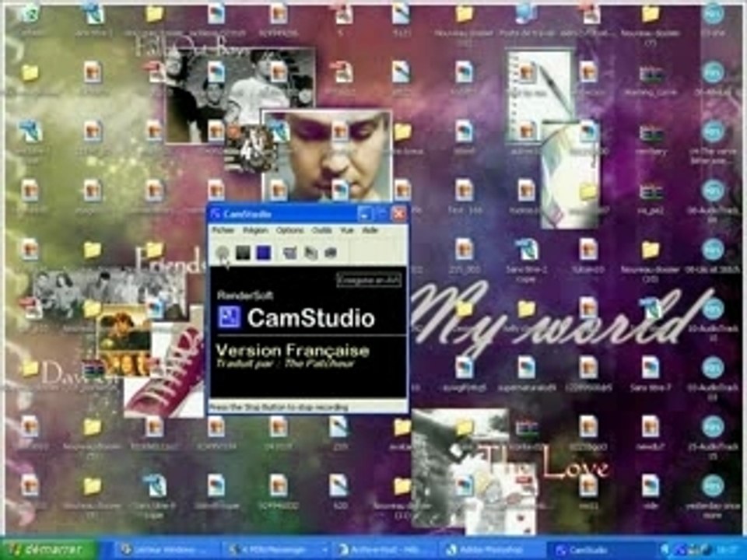The image size is (747, 560).
Task: Click the fourth CamStudio toolbar icon after Stop
Action: [x=289, y=252]
